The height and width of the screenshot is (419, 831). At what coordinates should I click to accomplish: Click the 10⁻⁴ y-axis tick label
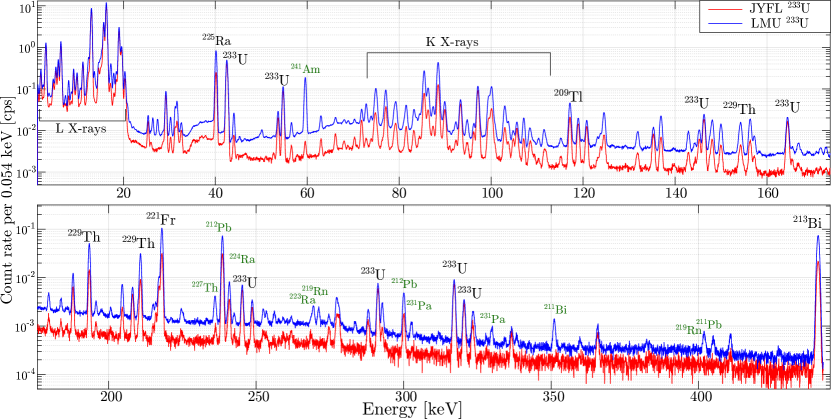click(x=24, y=373)
